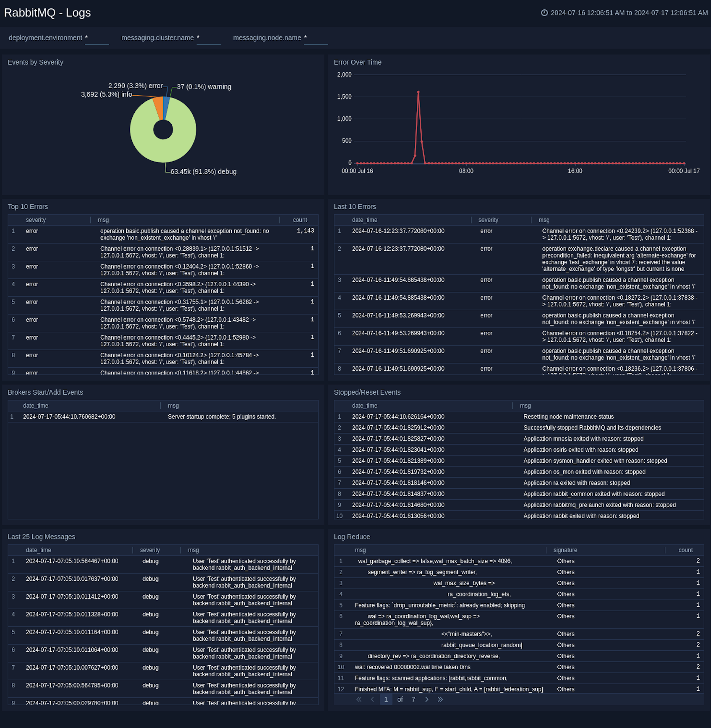Sort Top 10 Errors by msg column
711x728 pixels.
[103, 220]
